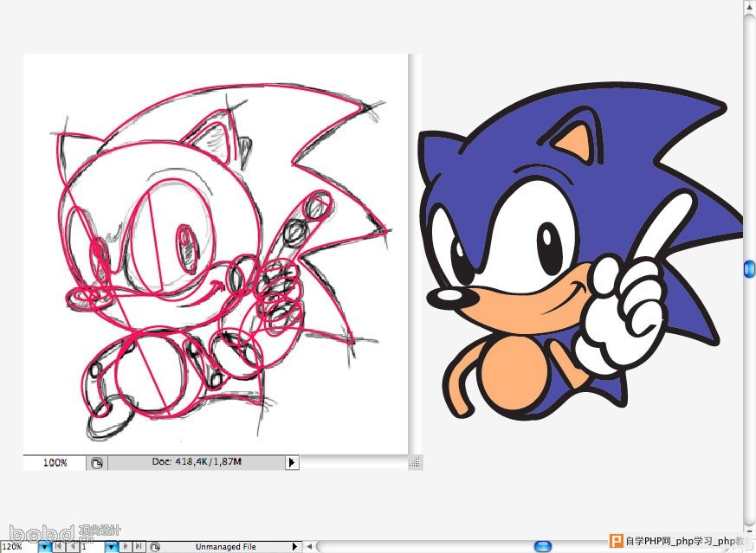Go to the next artboard
Viewport: 756px width, 553px height.
click(125, 547)
